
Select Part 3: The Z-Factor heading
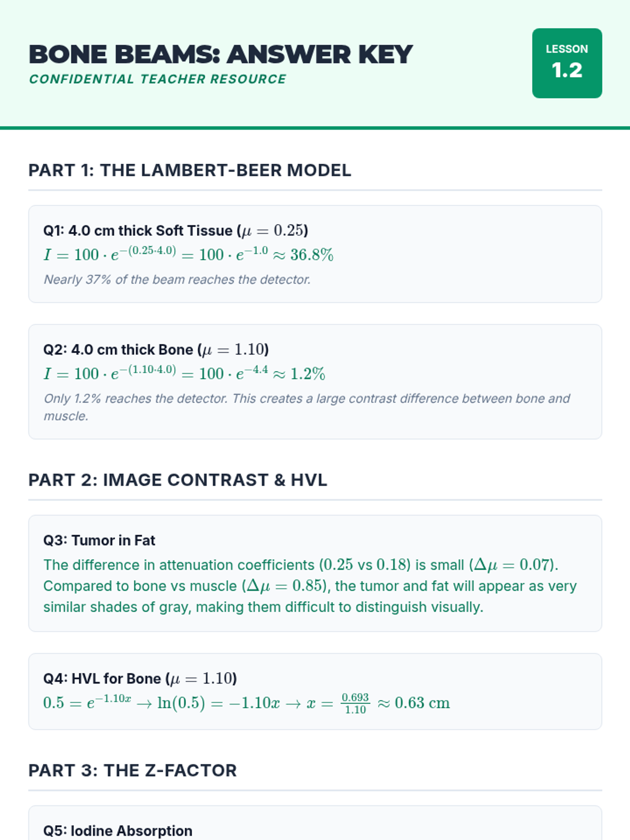[x=132, y=771]
